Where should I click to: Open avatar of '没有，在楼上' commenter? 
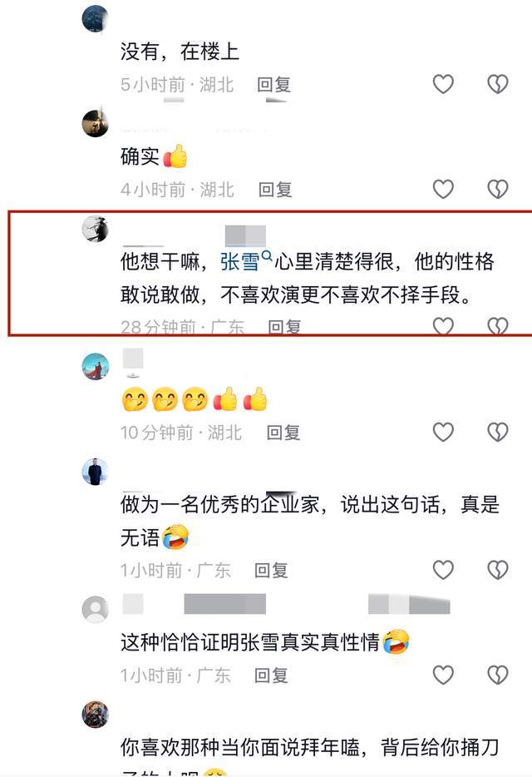point(95,19)
